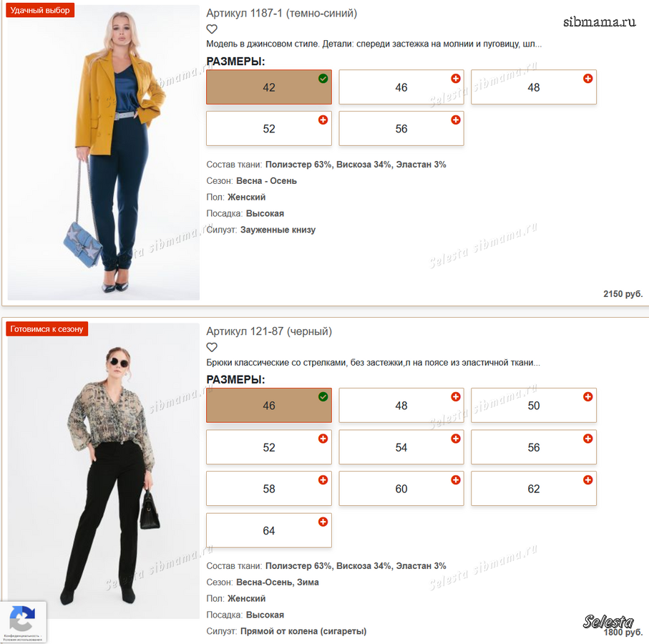Image resolution: width=649 pixels, height=644 pixels.
Task: Choose size 58 of black trousers
Action: pyautogui.click(x=269, y=489)
